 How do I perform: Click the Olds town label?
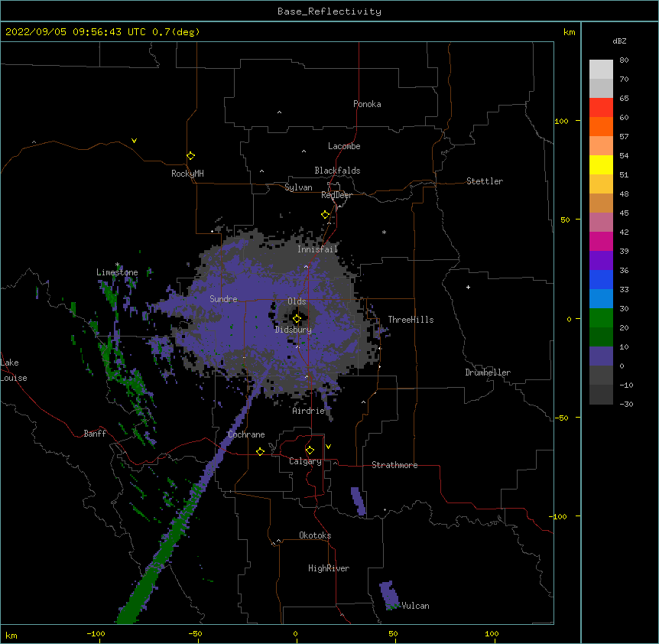click(x=297, y=301)
